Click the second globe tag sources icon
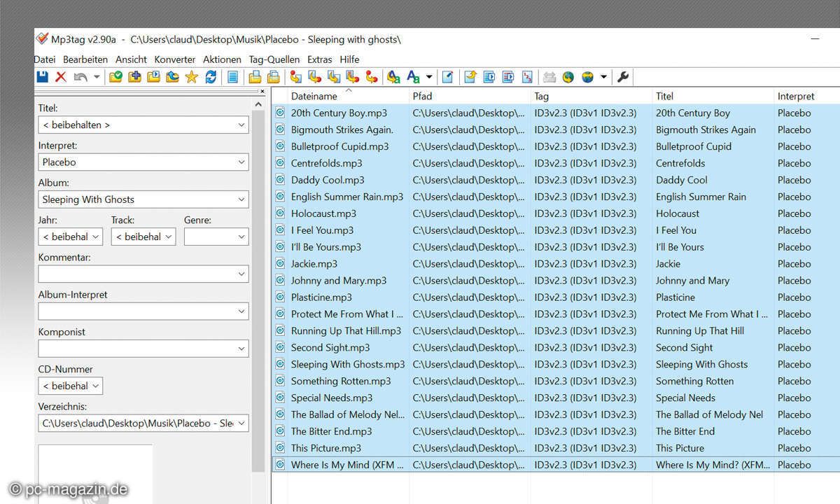840x504 pixels. click(x=588, y=77)
